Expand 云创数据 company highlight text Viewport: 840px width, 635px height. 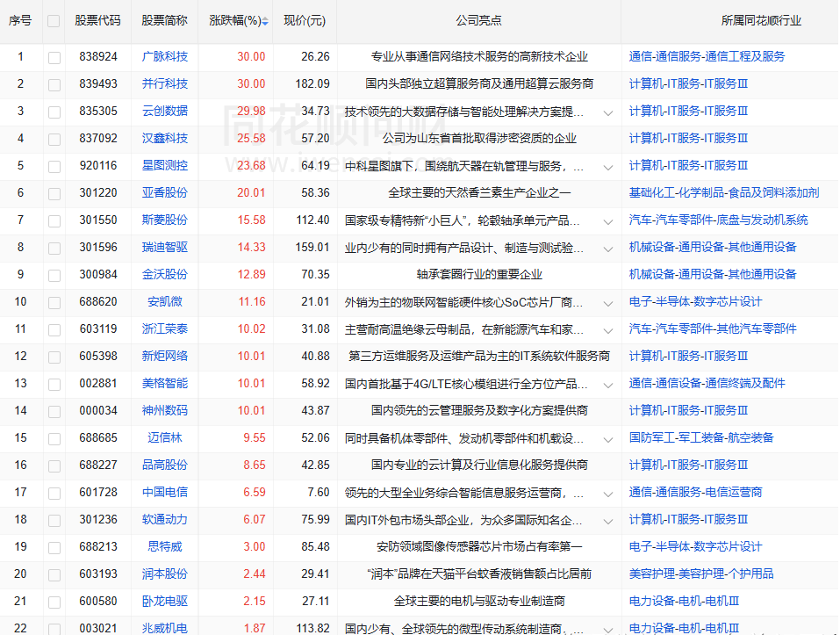(608, 113)
